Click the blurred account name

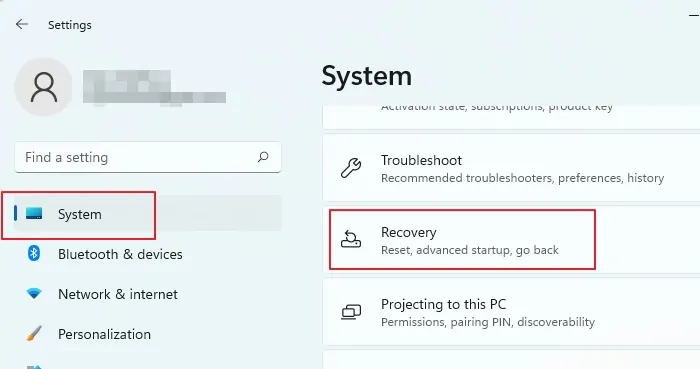154,88
